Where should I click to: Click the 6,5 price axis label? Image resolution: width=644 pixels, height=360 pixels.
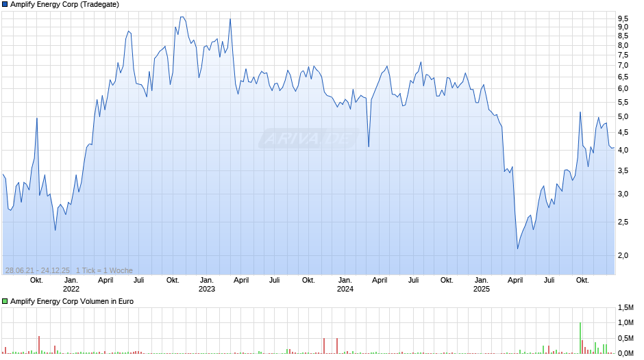coord(623,77)
